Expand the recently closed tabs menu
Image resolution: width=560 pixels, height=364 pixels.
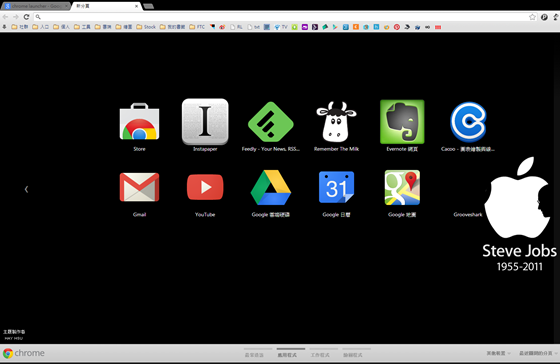[x=539, y=353]
